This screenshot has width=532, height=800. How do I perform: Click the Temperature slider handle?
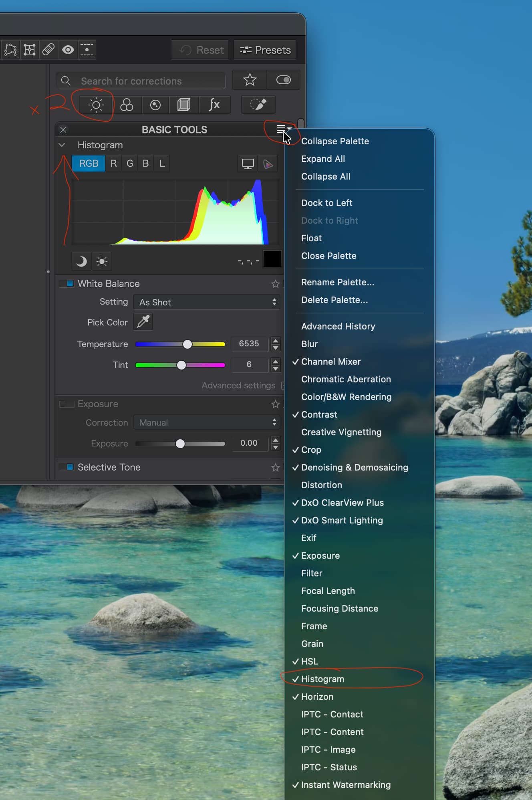click(x=187, y=344)
